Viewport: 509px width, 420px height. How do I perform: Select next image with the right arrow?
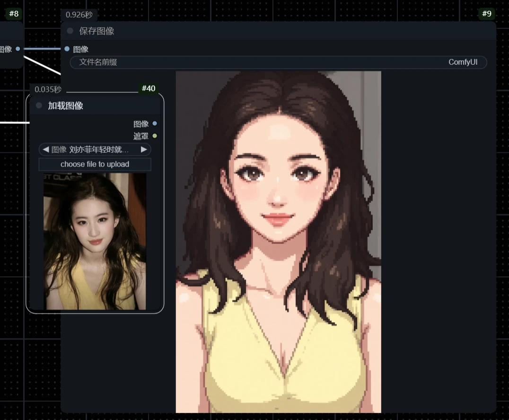click(x=144, y=149)
